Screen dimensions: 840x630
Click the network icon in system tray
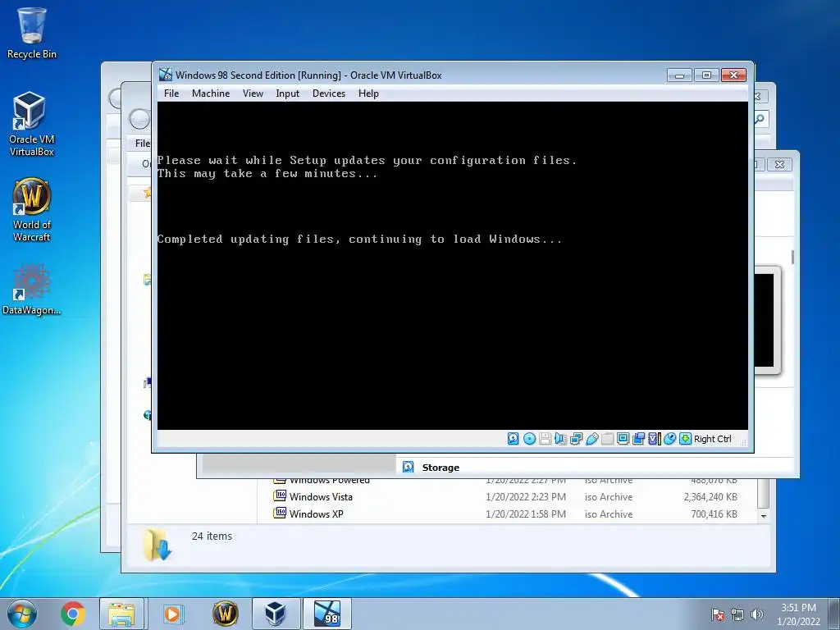click(x=737, y=614)
